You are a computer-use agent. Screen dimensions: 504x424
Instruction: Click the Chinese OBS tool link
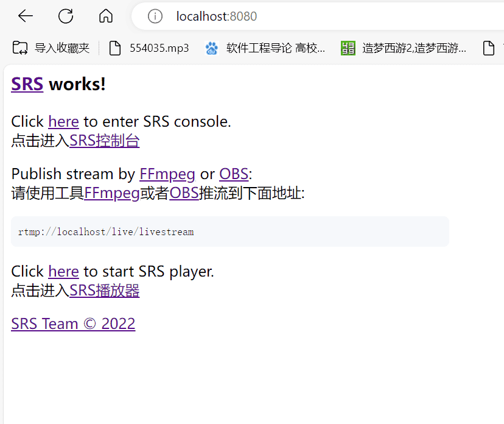(x=184, y=193)
